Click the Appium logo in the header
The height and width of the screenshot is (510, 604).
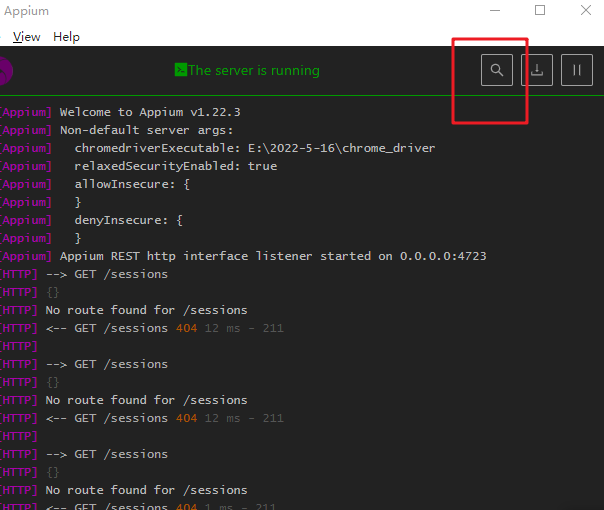click(5, 71)
